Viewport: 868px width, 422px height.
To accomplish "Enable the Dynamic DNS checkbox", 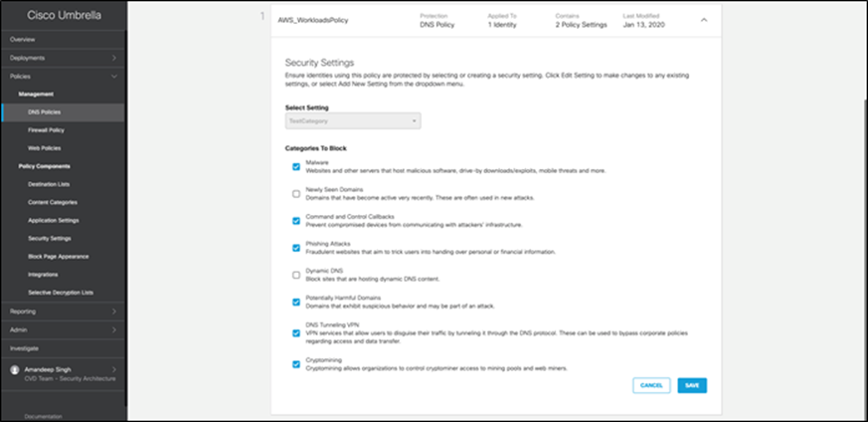I will [296, 275].
